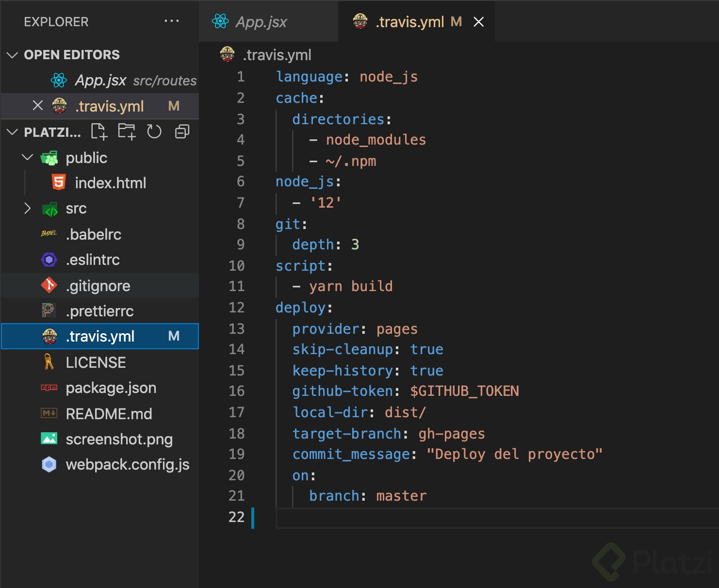The width and height of the screenshot is (719, 588).
Task: Click the New Folder icon in explorer
Action: (127, 131)
